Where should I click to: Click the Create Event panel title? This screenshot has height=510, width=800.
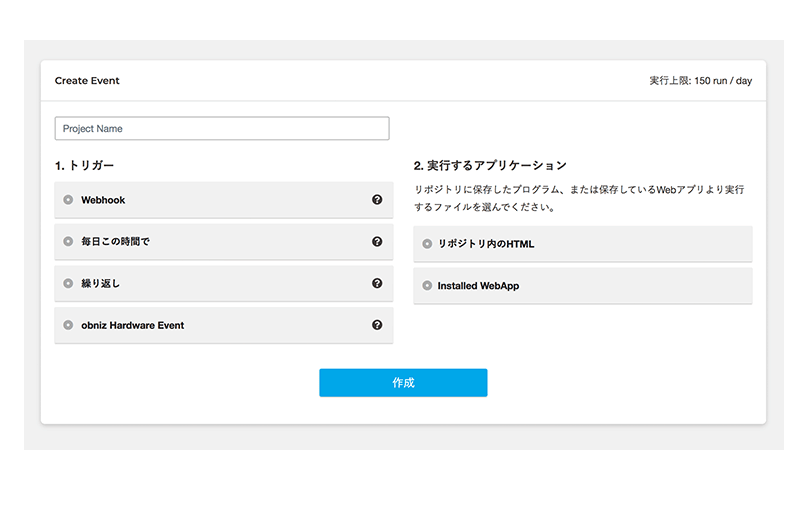click(87, 81)
